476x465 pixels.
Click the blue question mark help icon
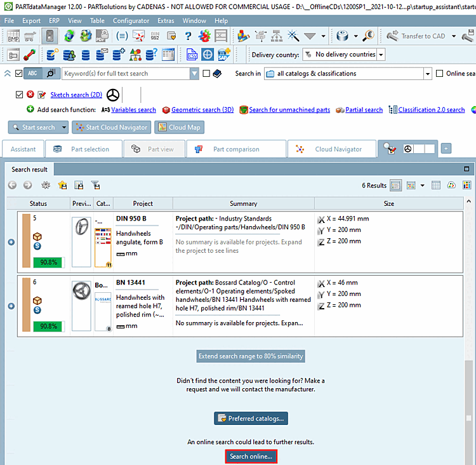(188, 36)
